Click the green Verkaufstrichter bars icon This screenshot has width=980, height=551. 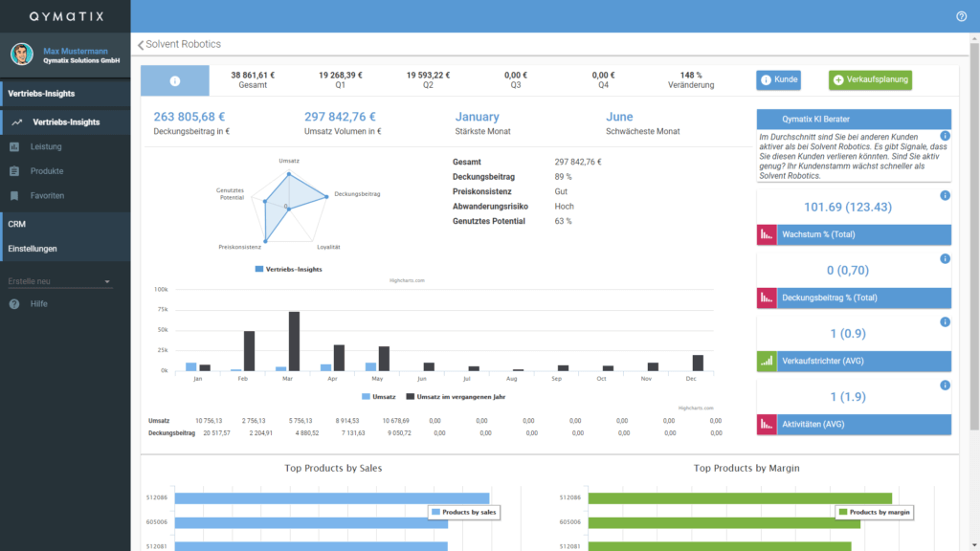pos(767,361)
